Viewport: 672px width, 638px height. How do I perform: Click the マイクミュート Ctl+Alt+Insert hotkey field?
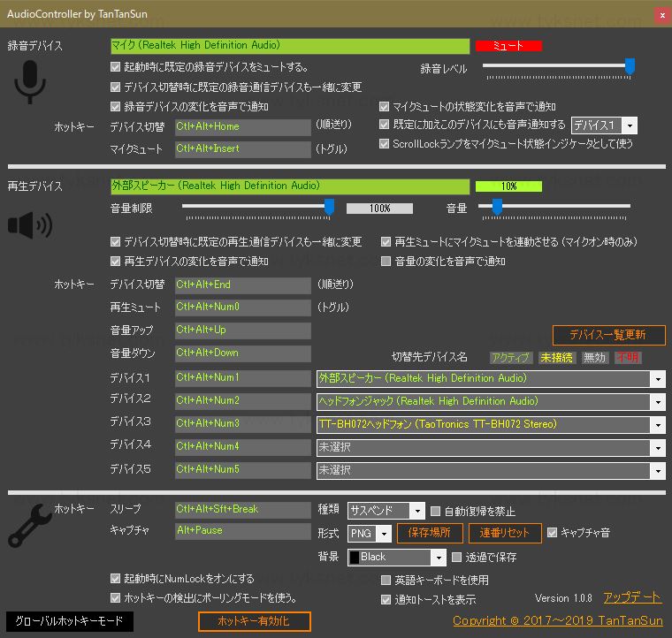point(243,149)
